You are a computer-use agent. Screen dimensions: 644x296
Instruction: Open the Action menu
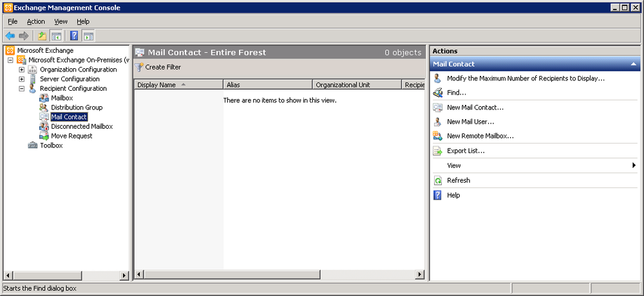(x=35, y=21)
